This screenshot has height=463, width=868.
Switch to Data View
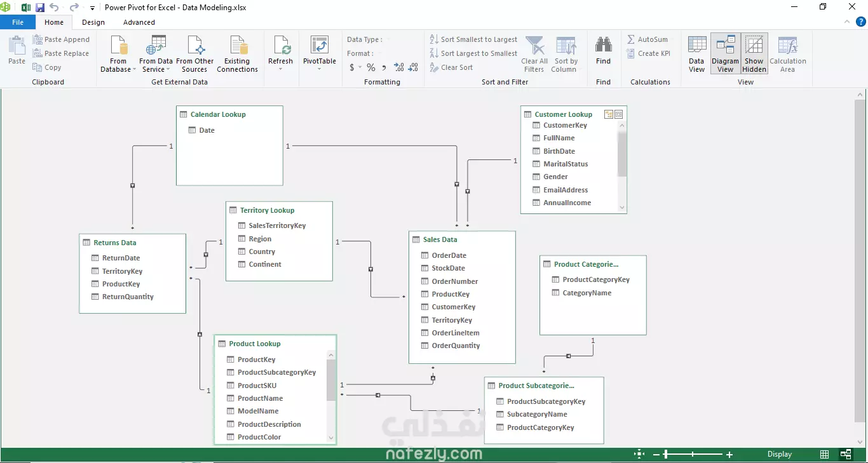tap(697, 53)
